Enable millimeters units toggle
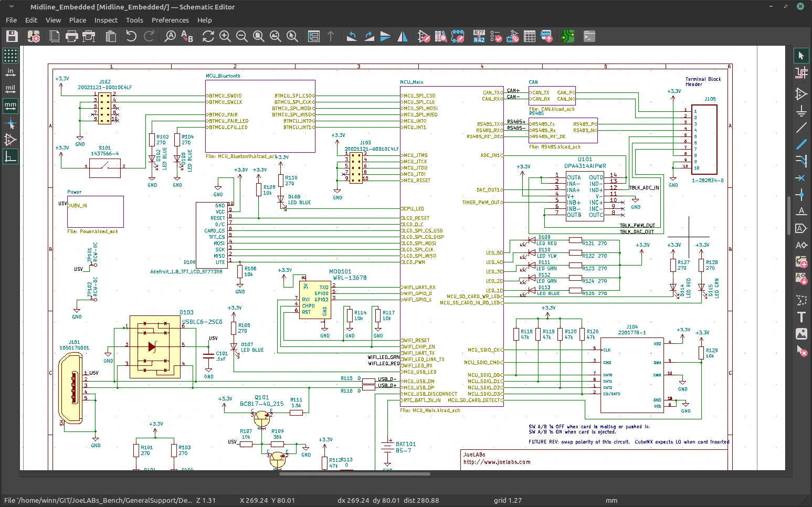 10,105
